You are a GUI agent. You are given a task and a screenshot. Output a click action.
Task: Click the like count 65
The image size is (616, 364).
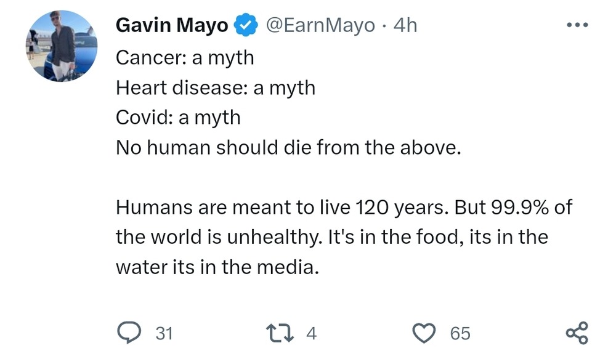click(460, 334)
